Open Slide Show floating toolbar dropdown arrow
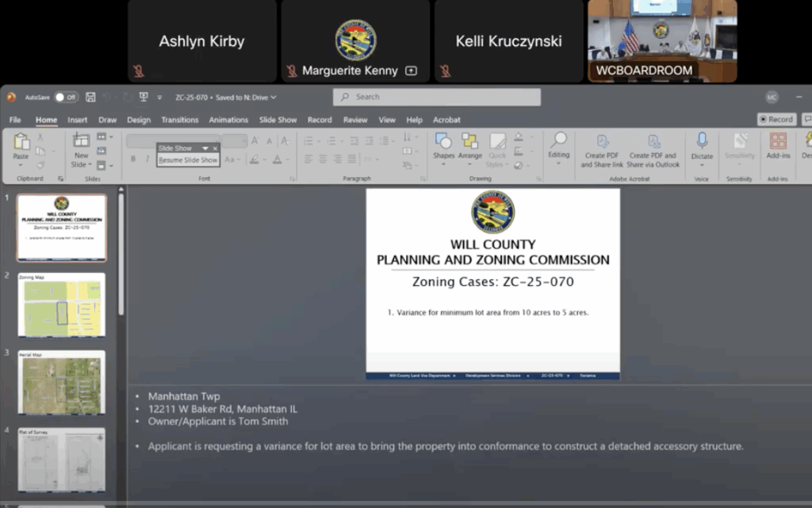The image size is (812, 508). click(x=205, y=148)
